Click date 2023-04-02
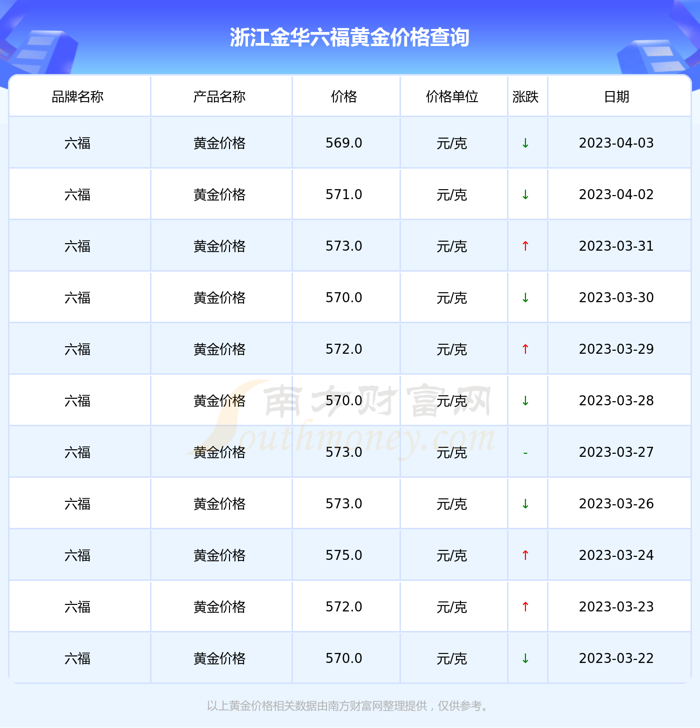The image size is (700, 728). click(x=616, y=195)
